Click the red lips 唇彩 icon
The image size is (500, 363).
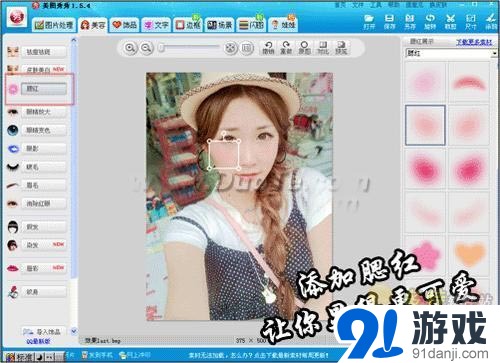[x=13, y=268]
